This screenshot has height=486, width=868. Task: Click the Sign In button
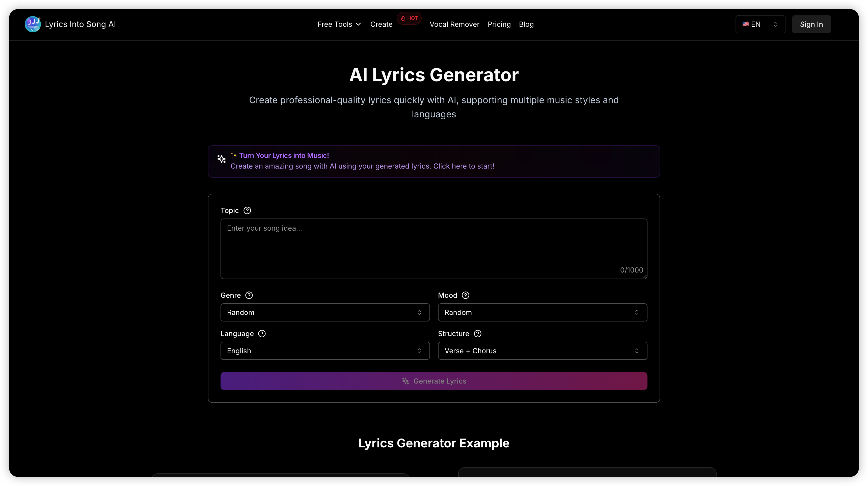pos(811,24)
